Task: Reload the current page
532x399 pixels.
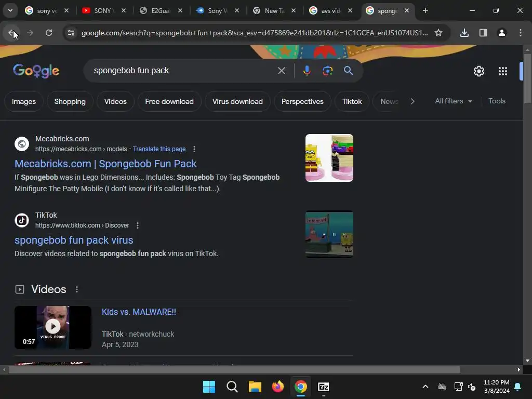Action: pyautogui.click(x=49, y=33)
